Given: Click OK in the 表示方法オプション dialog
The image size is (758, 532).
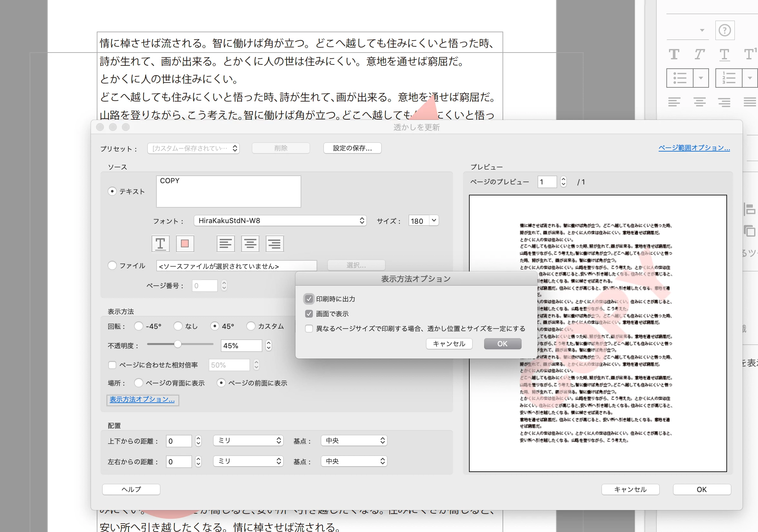Looking at the screenshot, I should click(x=502, y=344).
